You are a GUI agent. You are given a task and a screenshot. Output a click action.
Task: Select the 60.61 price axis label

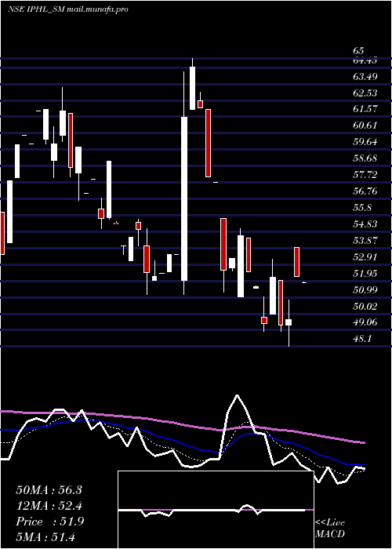365,125
